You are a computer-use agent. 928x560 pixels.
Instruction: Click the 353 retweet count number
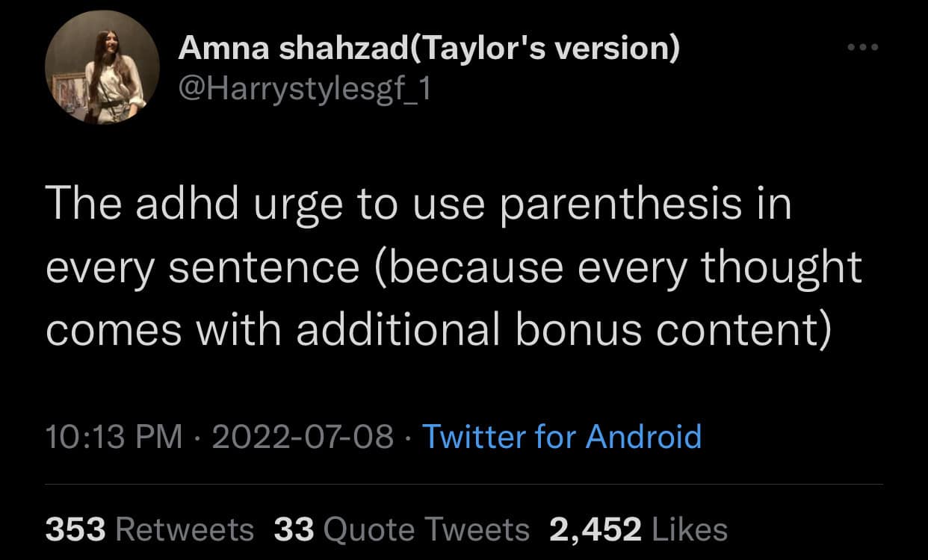point(75,529)
